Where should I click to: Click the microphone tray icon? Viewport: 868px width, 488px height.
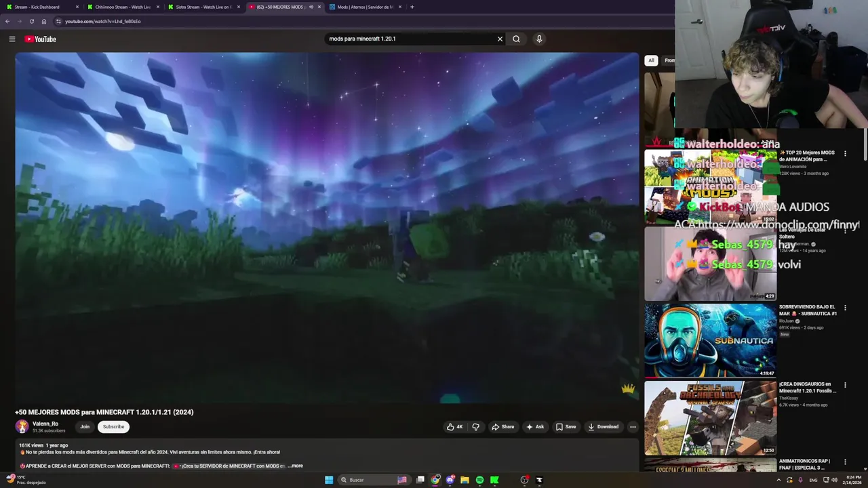pos(801,480)
